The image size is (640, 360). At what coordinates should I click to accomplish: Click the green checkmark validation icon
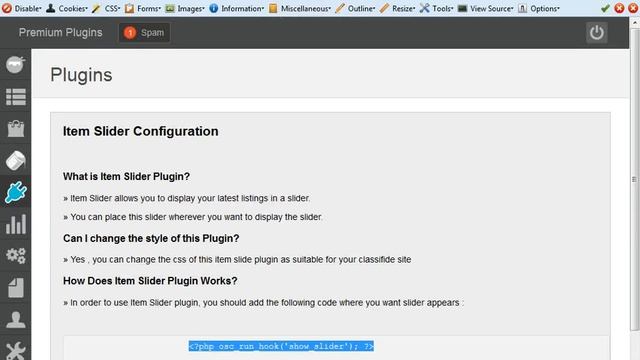pos(605,8)
